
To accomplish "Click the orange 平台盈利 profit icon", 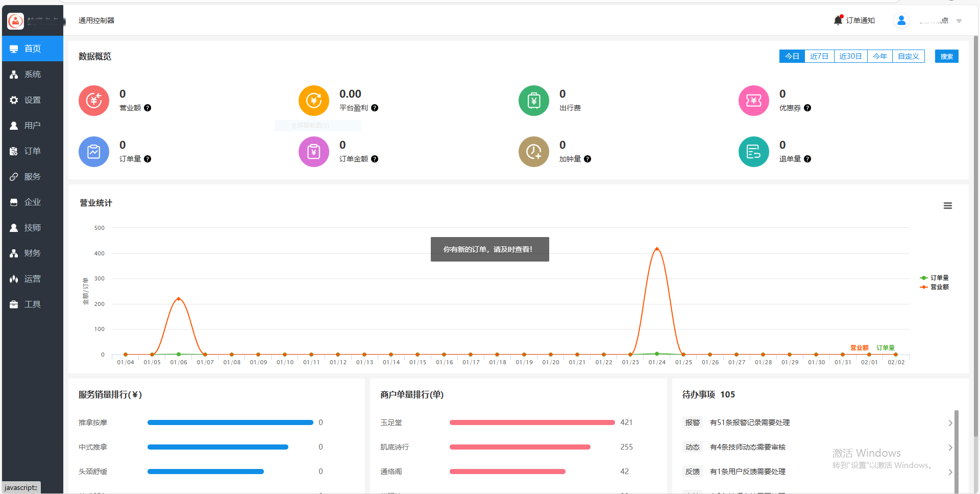I will tap(313, 101).
